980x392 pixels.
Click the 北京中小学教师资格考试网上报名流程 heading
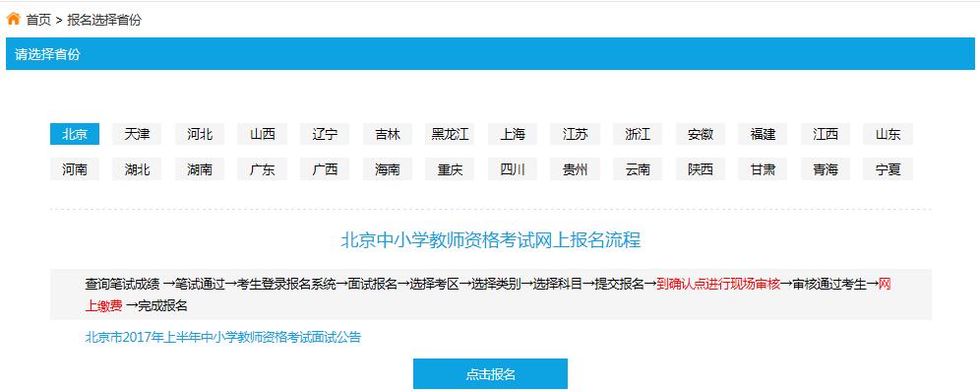coord(491,240)
